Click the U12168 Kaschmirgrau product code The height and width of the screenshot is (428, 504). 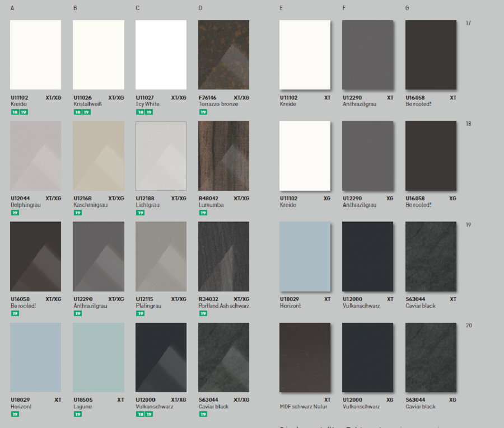(x=82, y=199)
